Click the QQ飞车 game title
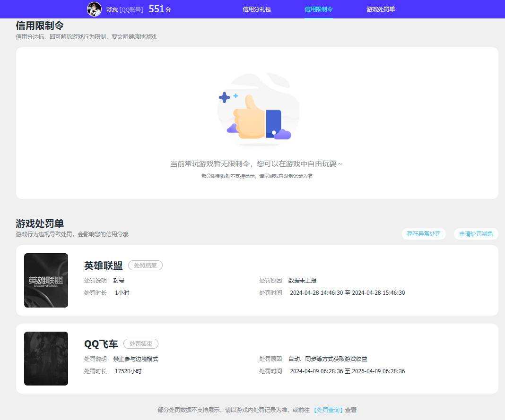Image resolution: width=505 pixels, height=420 pixels. click(101, 344)
